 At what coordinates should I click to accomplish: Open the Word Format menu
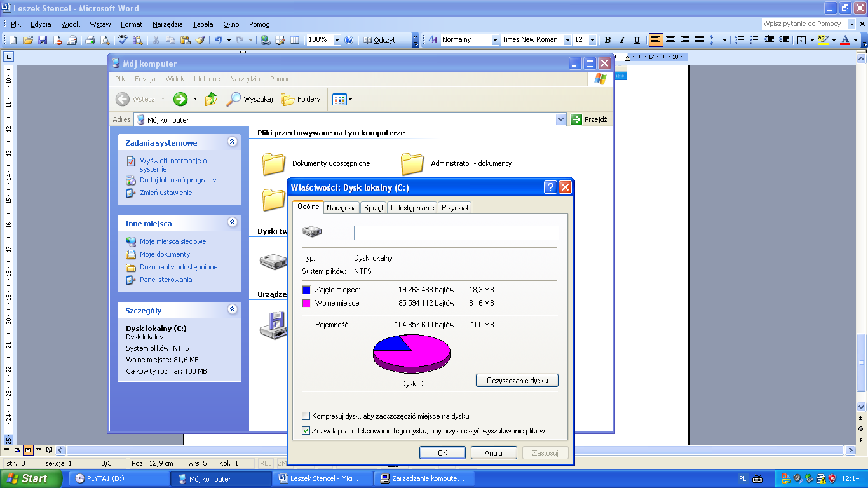[x=132, y=24]
